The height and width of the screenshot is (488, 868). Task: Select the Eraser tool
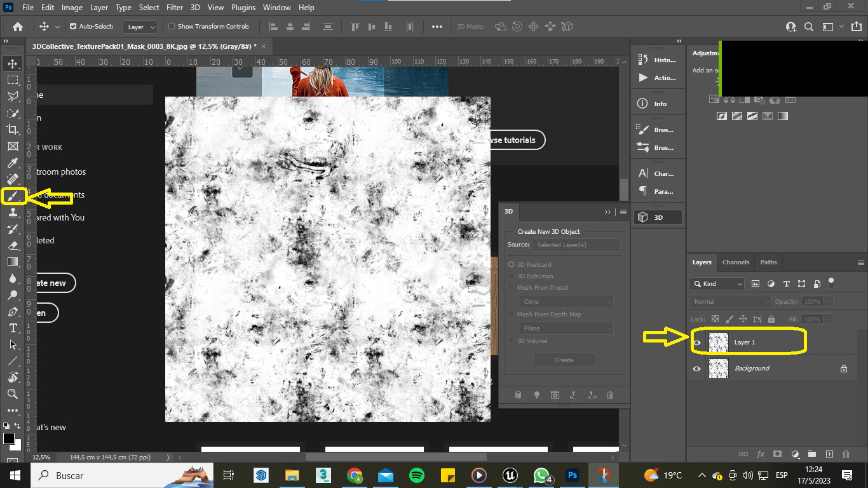point(14,245)
